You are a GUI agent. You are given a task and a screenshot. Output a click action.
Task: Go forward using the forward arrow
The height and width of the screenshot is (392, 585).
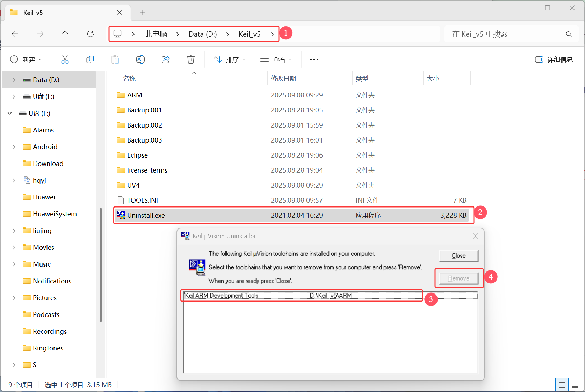[40, 34]
